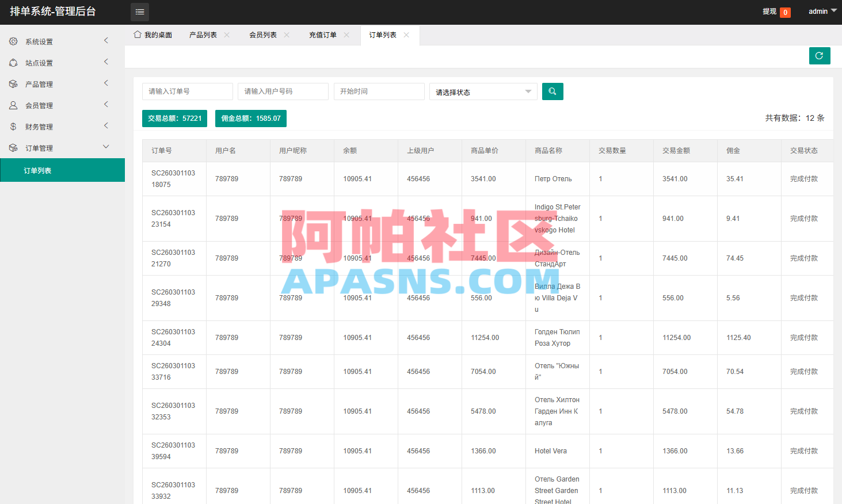Image resolution: width=842 pixels, height=504 pixels.
Task: Click the product management cube icon
Action: [x=13, y=84]
